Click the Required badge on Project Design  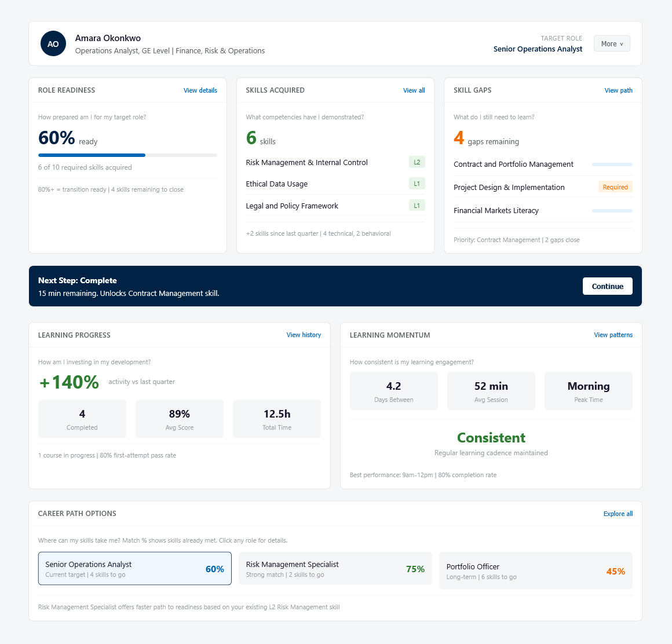click(615, 187)
